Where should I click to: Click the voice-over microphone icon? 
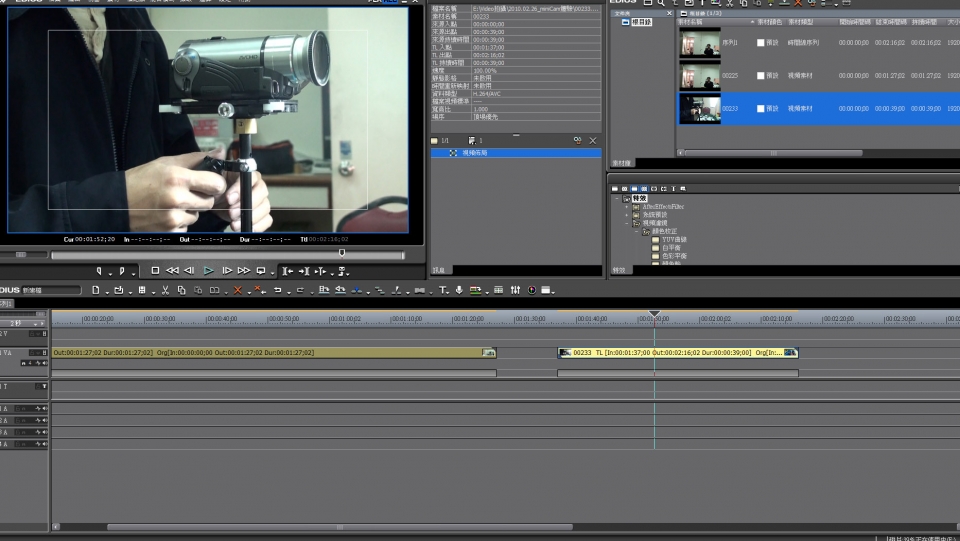pos(459,290)
